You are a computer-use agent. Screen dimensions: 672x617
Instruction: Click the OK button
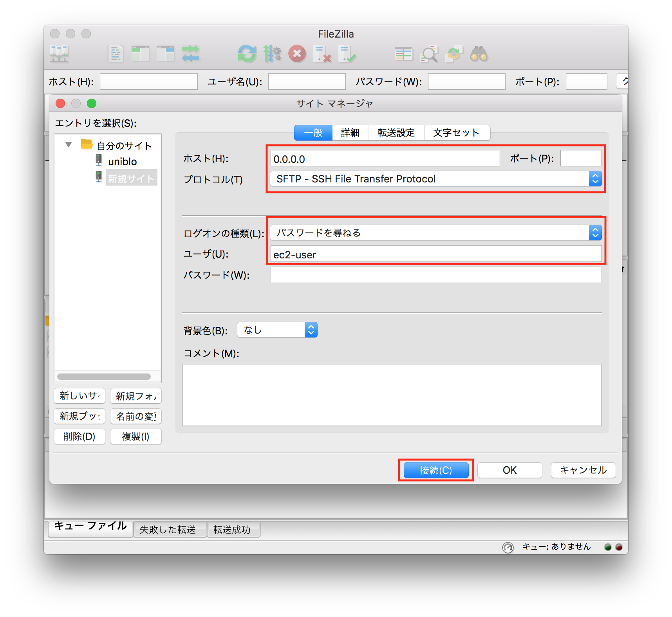tap(509, 470)
